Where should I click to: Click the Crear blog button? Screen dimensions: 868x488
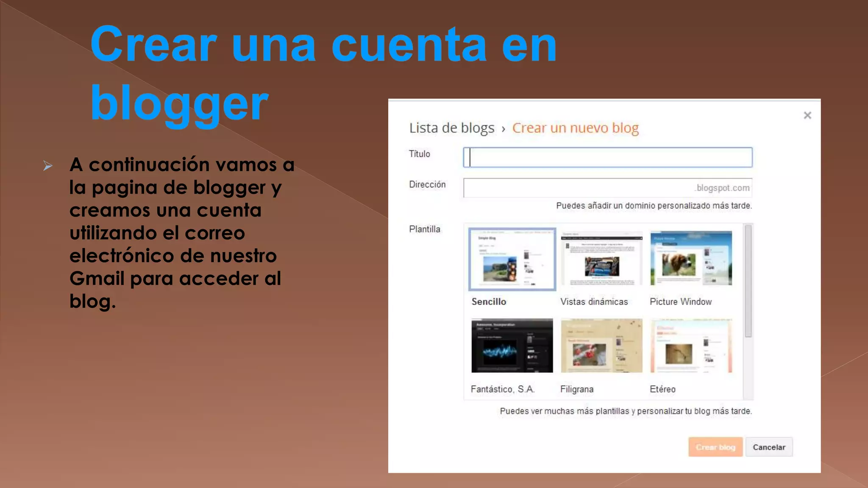point(715,447)
